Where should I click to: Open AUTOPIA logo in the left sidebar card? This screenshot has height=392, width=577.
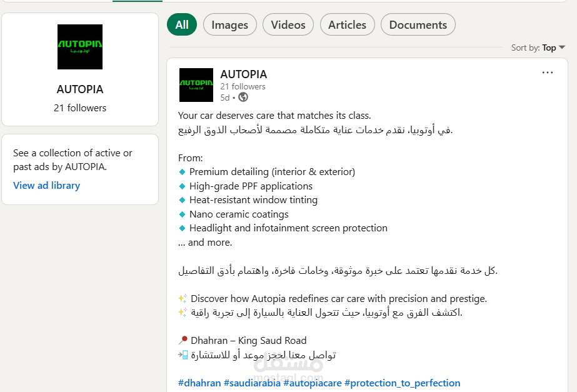pos(80,47)
